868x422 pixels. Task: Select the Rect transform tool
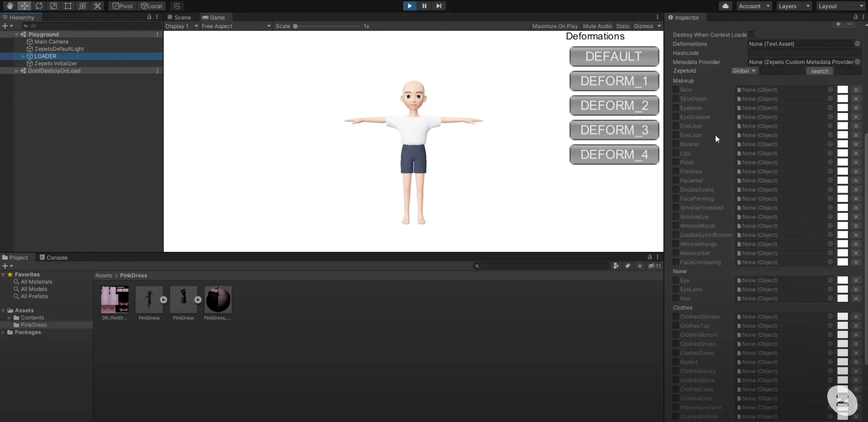[68, 6]
